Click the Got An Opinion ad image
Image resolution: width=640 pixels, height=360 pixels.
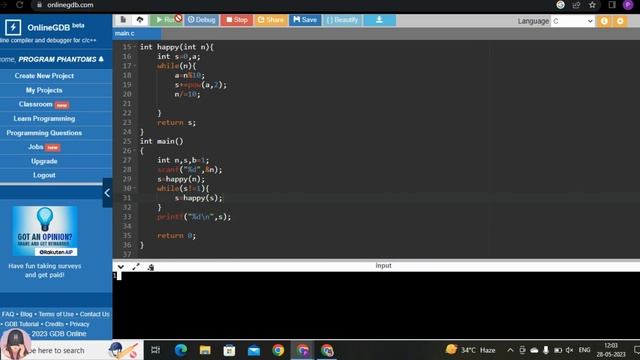click(45, 231)
